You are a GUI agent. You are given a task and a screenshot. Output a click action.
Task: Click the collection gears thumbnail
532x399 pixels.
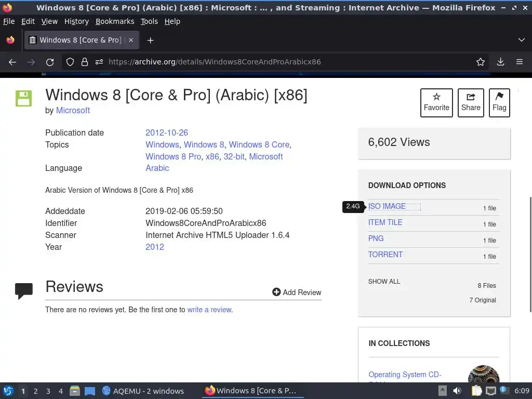(x=484, y=374)
